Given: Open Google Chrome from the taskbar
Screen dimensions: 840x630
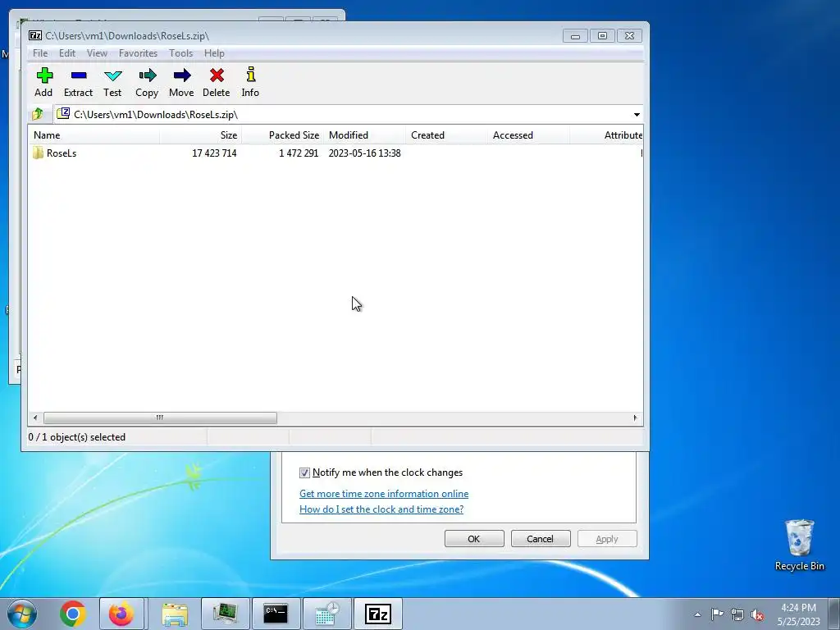Looking at the screenshot, I should point(73,614).
